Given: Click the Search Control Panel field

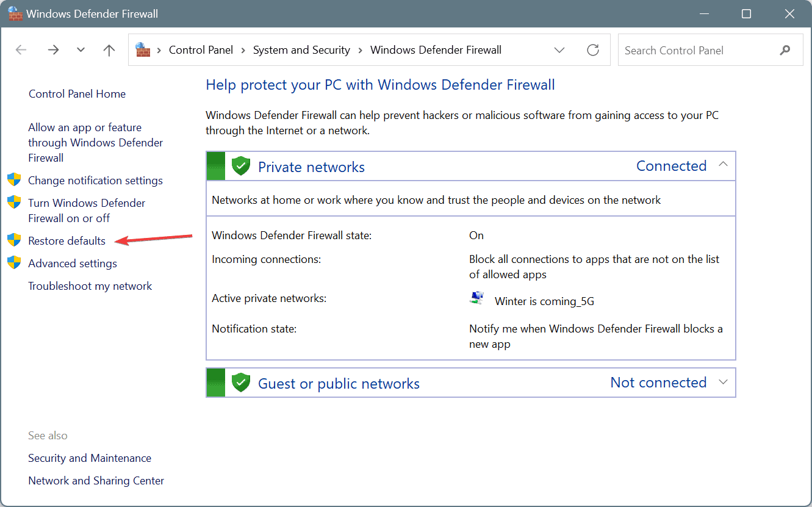Looking at the screenshot, I should 711,50.
